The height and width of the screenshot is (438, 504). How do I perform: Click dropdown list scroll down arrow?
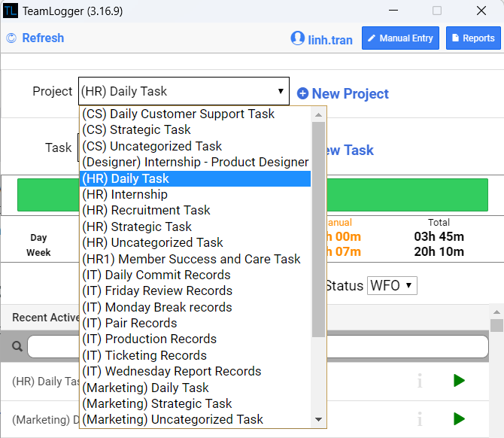[319, 419]
